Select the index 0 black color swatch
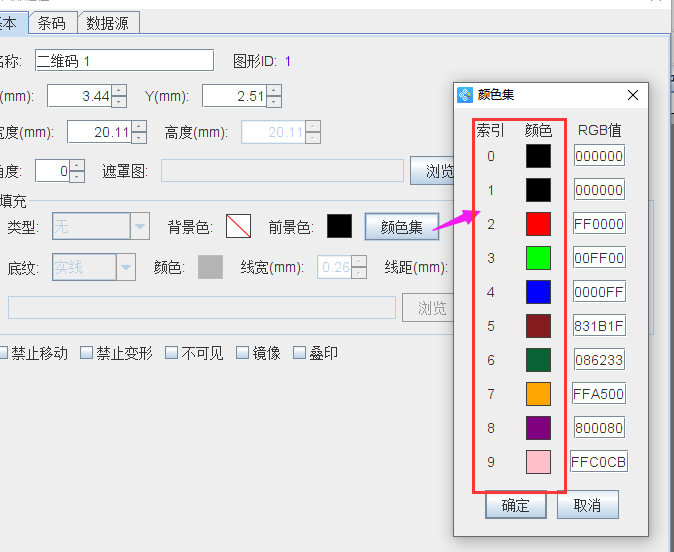The height and width of the screenshot is (552, 674). tap(538, 156)
